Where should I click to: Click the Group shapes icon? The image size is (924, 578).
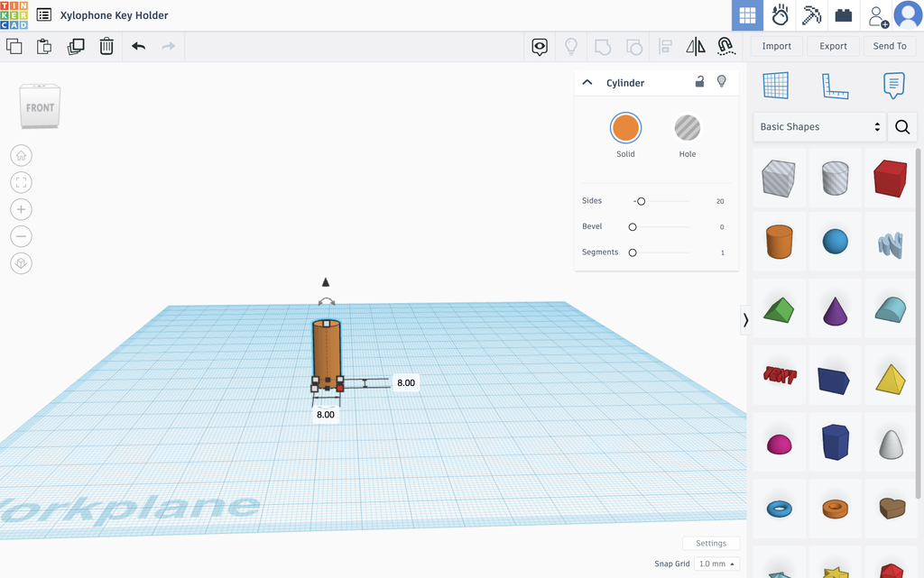603,47
